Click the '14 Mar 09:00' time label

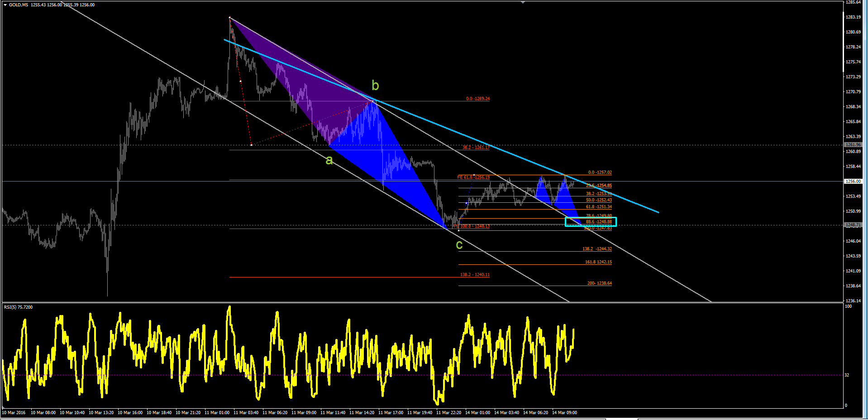pos(565,413)
